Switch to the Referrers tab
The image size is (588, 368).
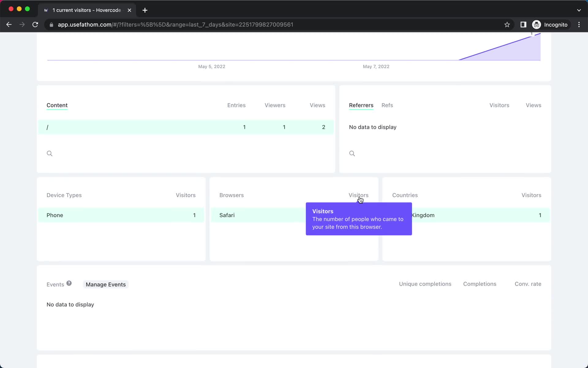[x=361, y=105]
